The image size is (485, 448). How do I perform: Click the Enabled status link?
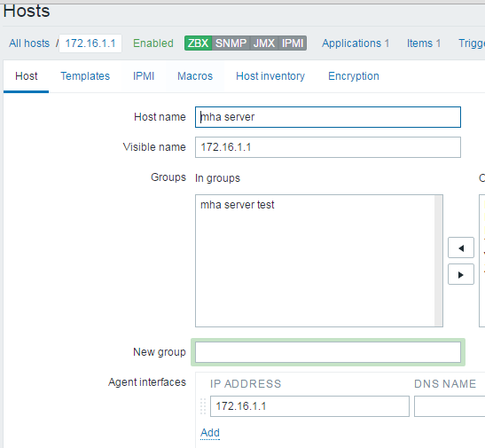tap(153, 43)
